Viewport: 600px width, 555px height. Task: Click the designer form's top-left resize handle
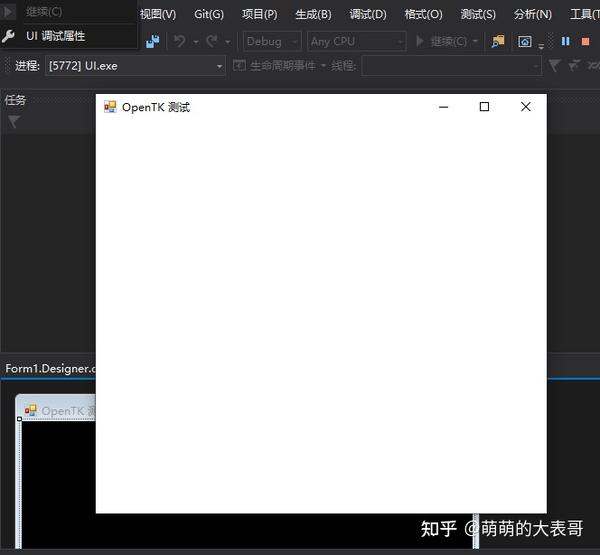20,419
